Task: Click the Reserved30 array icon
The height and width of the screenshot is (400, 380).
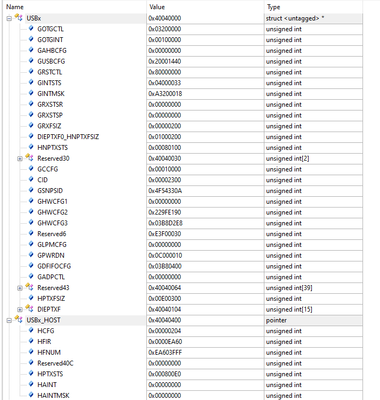Action: pyautogui.click(x=29, y=158)
